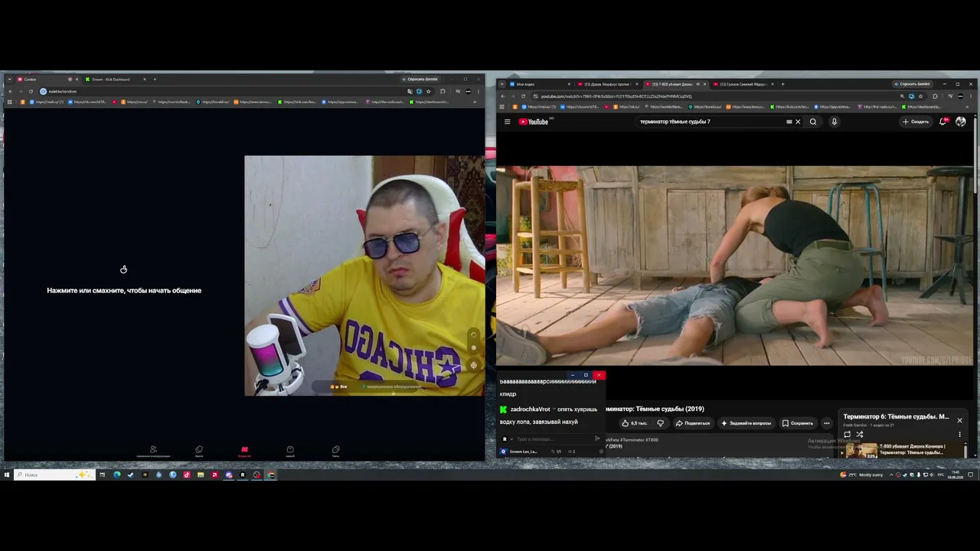Image resolution: width=980 pixels, height=551 pixels.
Task: Open the T-800 убивает Джона Коннора playlist thumbnail
Action: click(861, 450)
